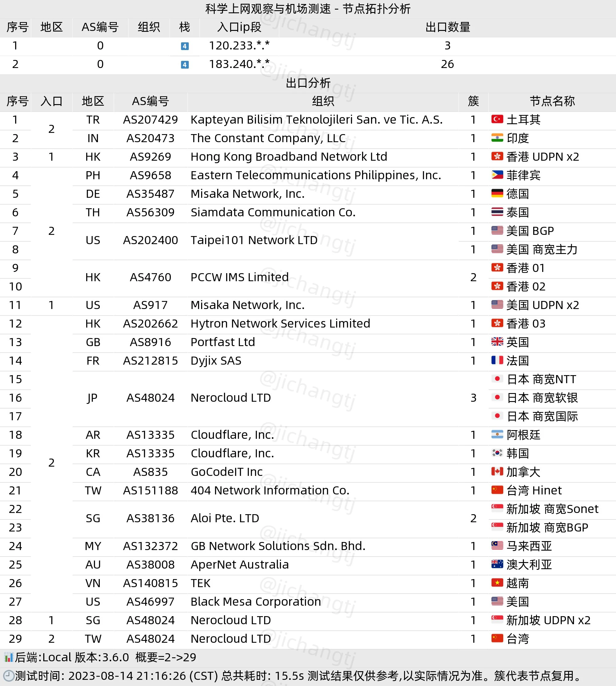
Task: Click the Japan flag beside 日本 商宽软银
Action: click(x=497, y=397)
